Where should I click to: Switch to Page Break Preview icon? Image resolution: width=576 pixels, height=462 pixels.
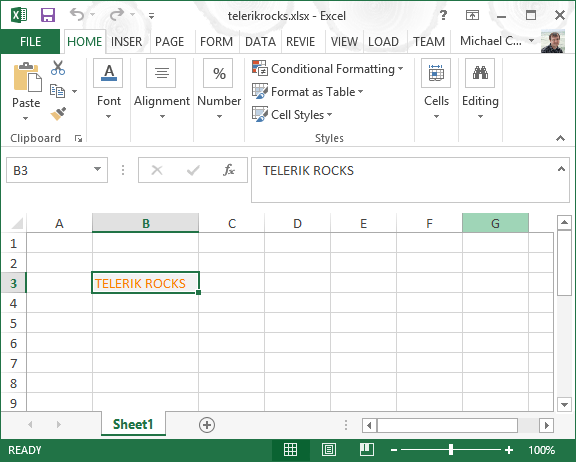[x=367, y=450]
